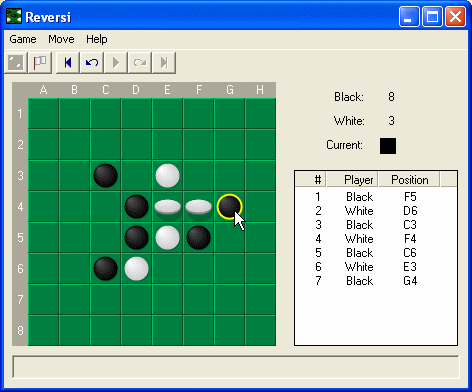Click the grayed jump-to-last-move toolbar button
472x392 pixels.
[x=164, y=62]
